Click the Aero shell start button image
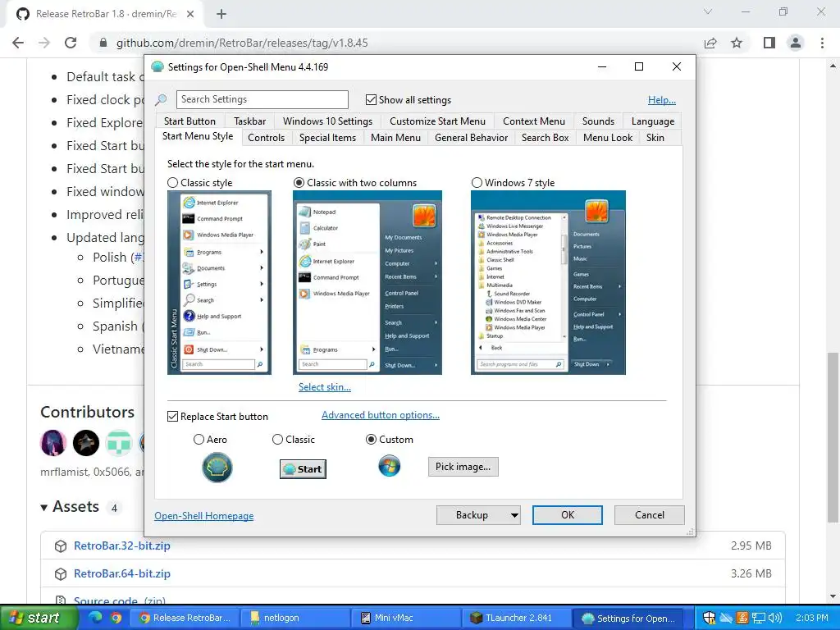The height and width of the screenshot is (630, 840). click(x=217, y=467)
